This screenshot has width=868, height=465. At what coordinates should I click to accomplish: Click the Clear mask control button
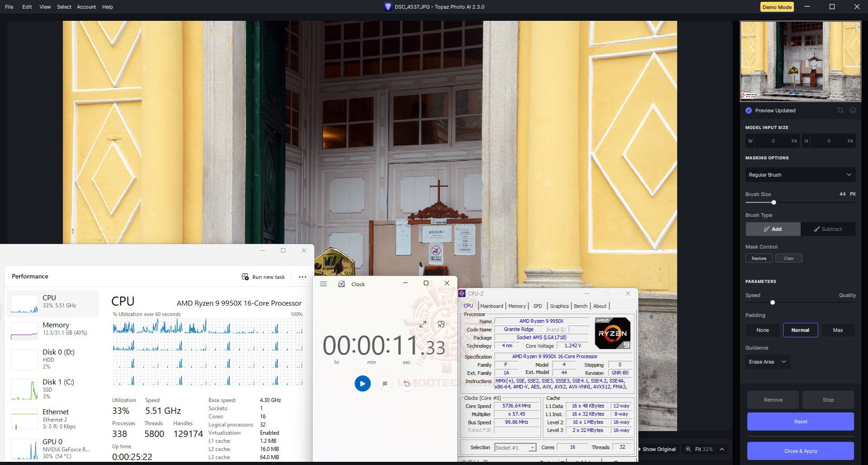point(789,259)
